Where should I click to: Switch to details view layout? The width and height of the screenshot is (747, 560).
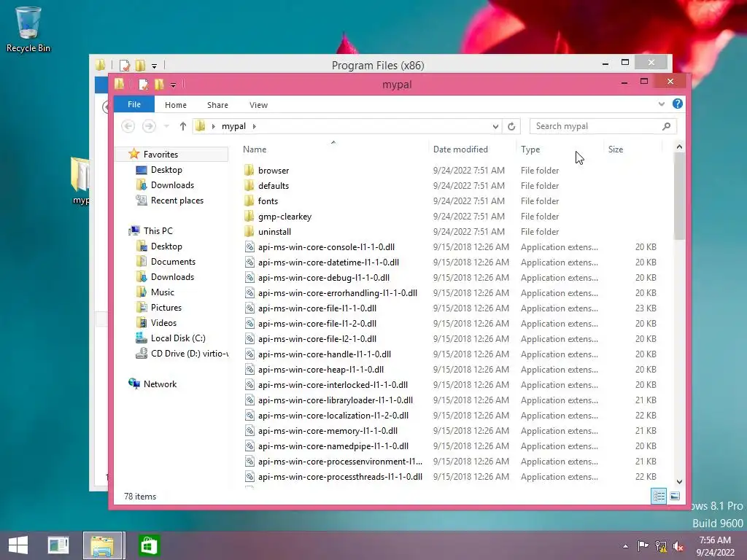pyautogui.click(x=659, y=496)
